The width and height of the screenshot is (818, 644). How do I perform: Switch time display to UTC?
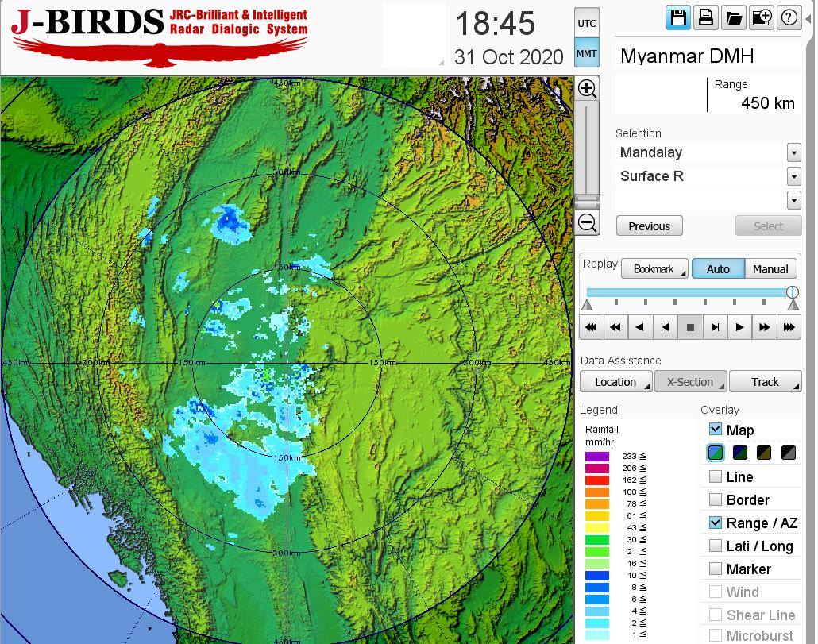pyautogui.click(x=586, y=24)
